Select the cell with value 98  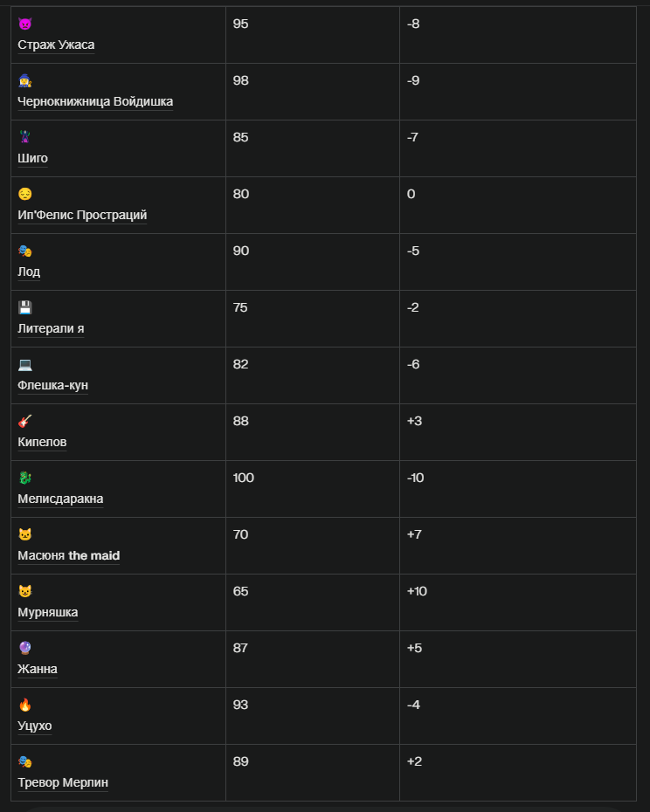(x=313, y=92)
